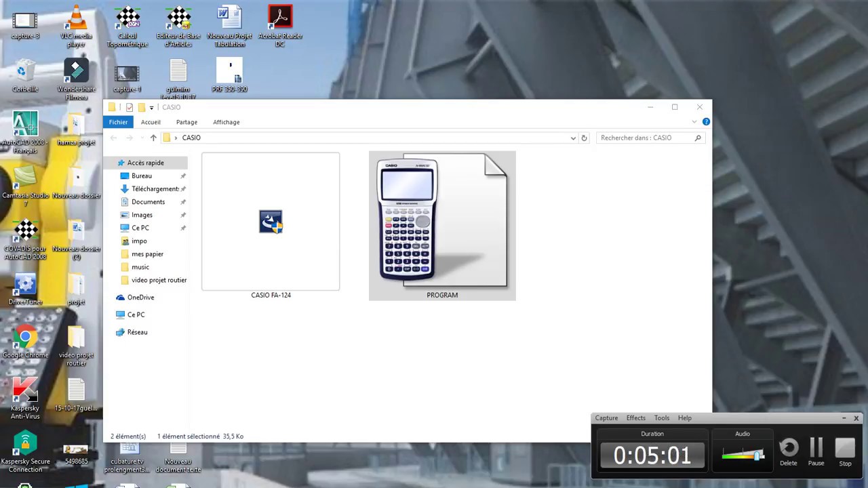This screenshot has width=868, height=488.
Task: Launch Acrobat Reader DC from desktop
Action: pos(280,27)
